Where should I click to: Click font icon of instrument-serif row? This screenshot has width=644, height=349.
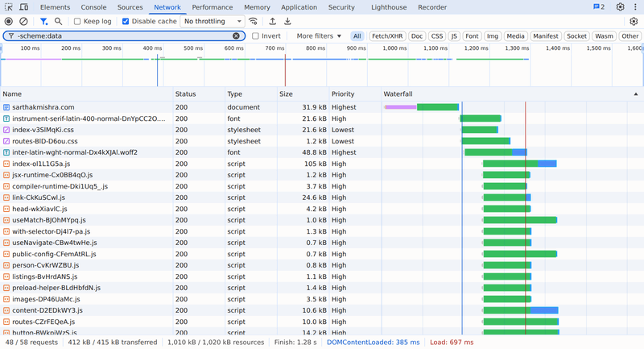pyautogui.click(x=6, y=118)
